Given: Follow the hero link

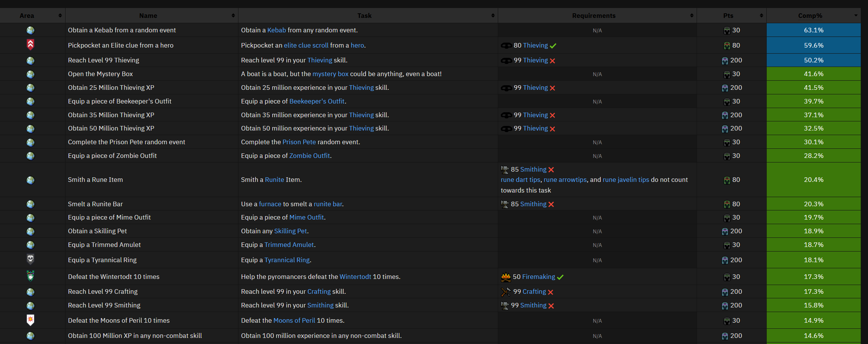Looking at the screenshot, I should (357, 45).
